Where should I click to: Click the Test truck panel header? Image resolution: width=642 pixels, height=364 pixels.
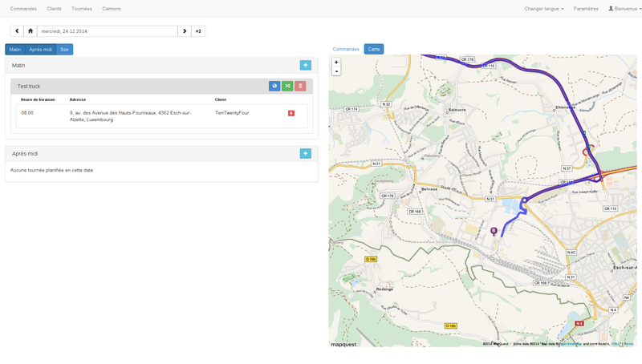tap(162, 87)
